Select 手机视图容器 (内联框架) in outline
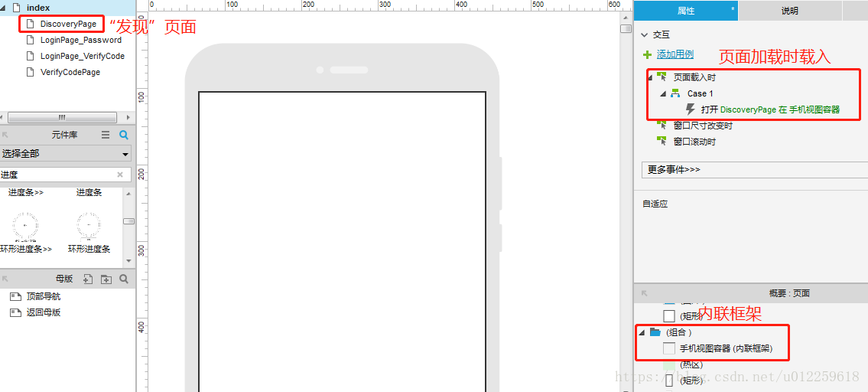 coord(726,349)
